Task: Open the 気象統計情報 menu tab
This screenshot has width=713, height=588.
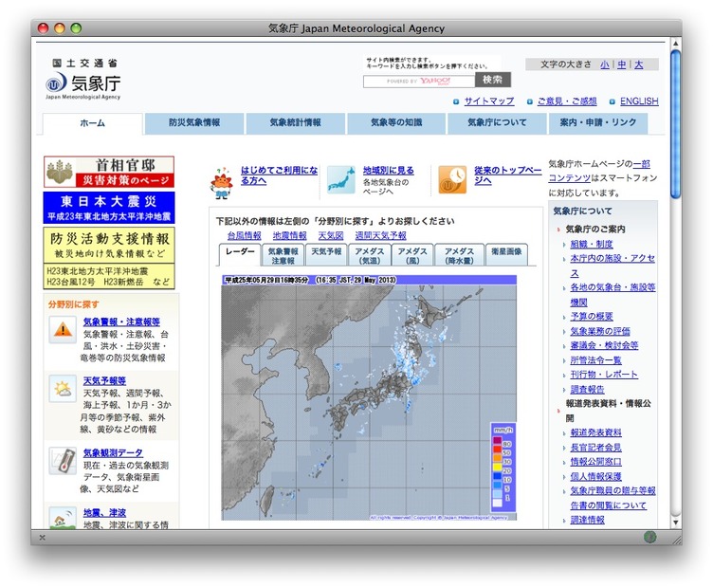Action: coord(296,122)
